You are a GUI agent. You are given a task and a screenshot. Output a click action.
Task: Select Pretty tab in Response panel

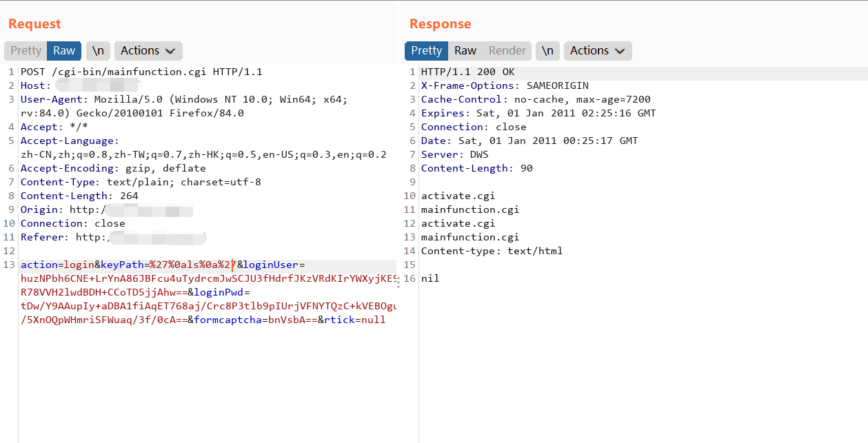point(426,50)
